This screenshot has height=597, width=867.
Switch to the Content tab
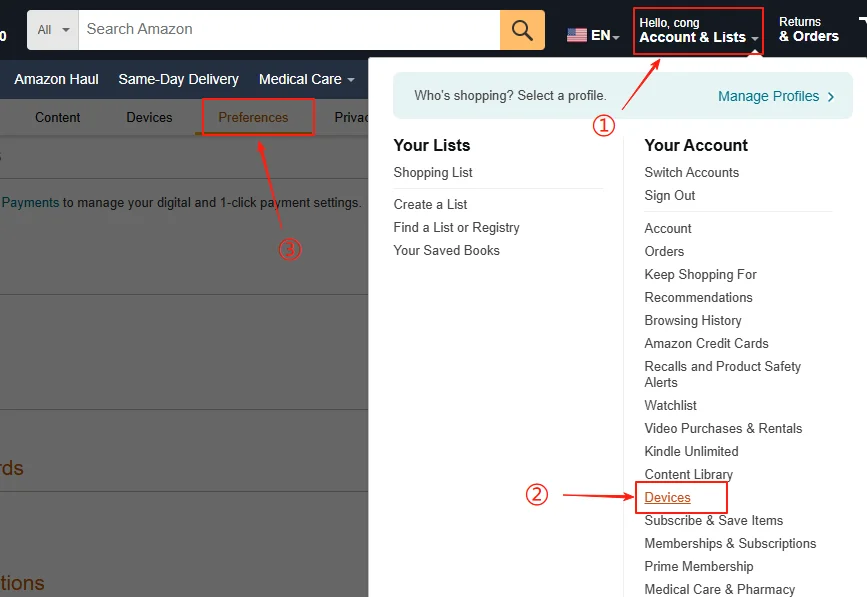tap(58, 117)
